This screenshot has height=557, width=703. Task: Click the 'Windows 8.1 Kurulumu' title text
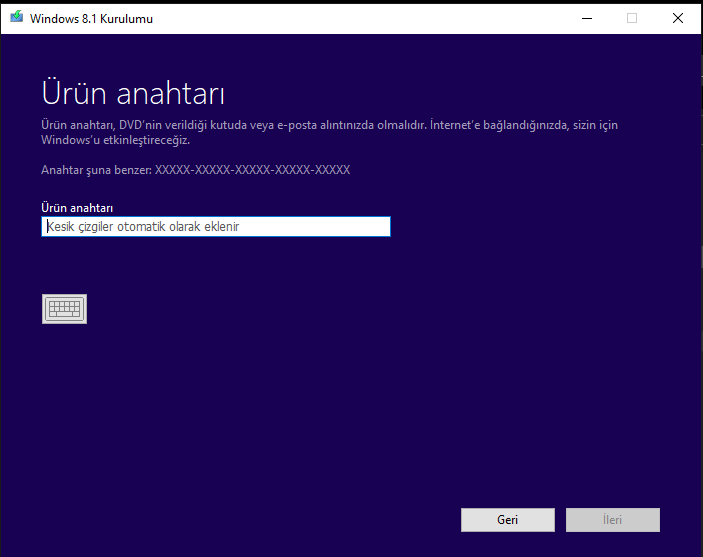coord(91,19)
